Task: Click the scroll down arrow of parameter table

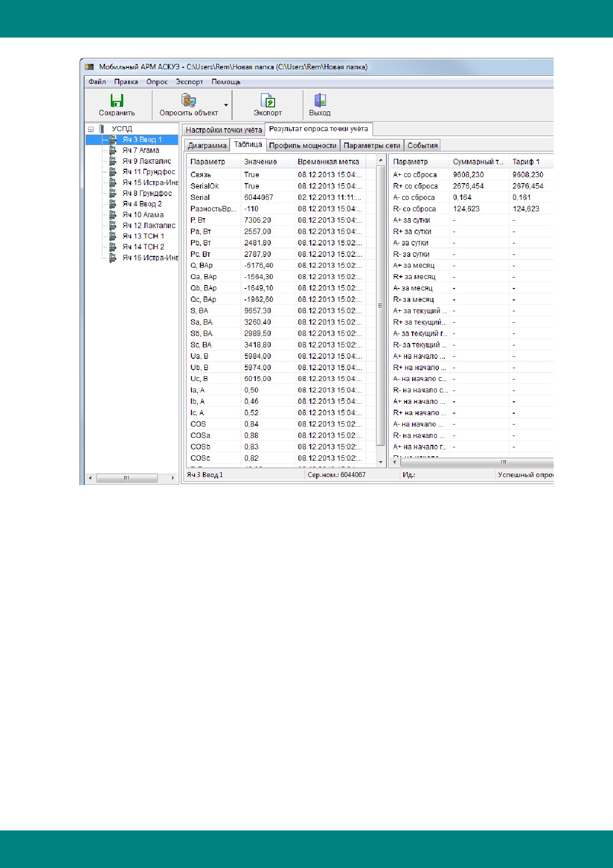Action: pos(380,462)
